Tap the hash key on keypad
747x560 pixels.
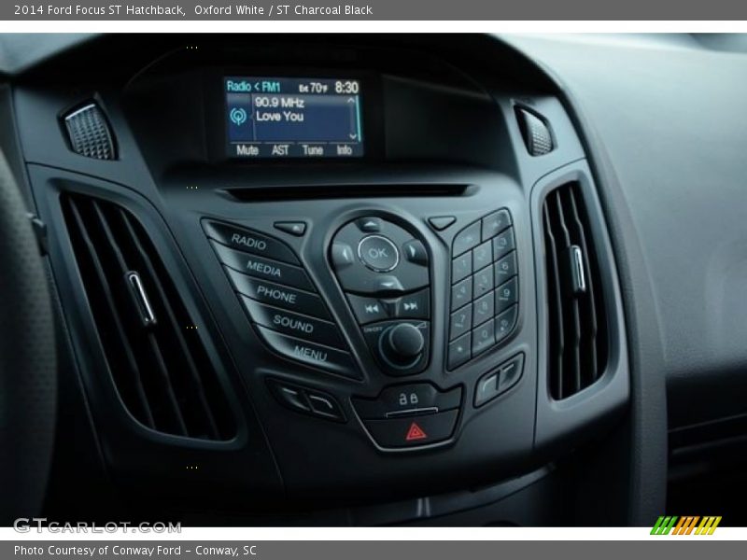point(505,325)
